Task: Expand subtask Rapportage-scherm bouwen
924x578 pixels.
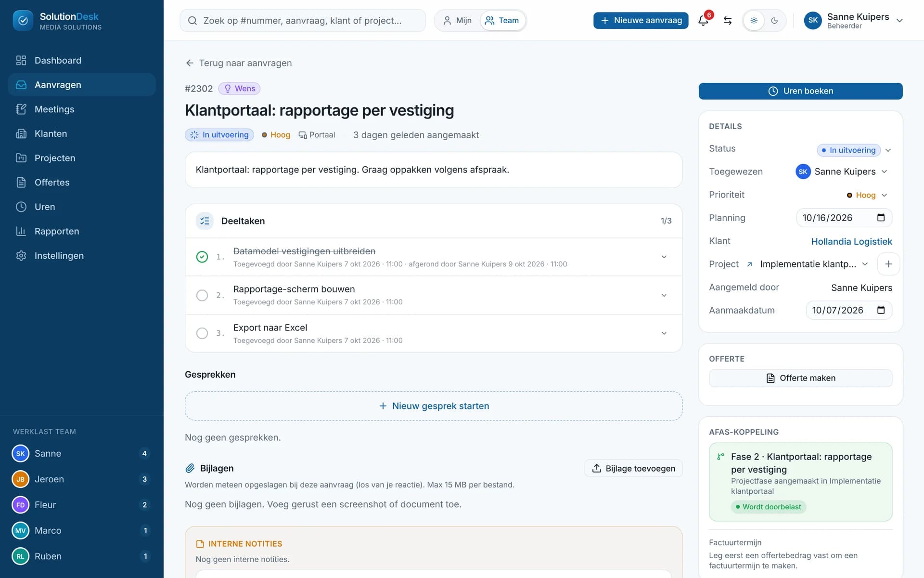Action: tap(664, 295)
